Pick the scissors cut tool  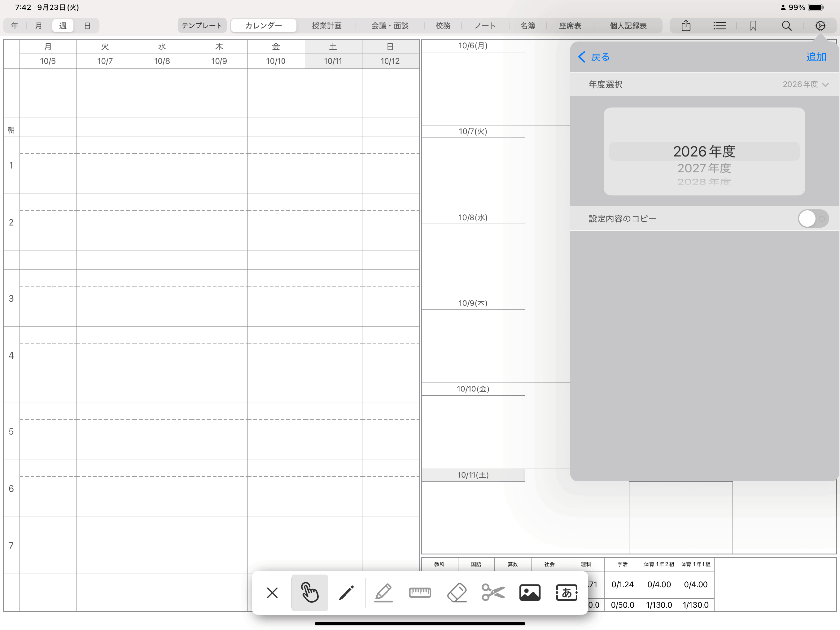pyautogui.click(x=493, y=592)
